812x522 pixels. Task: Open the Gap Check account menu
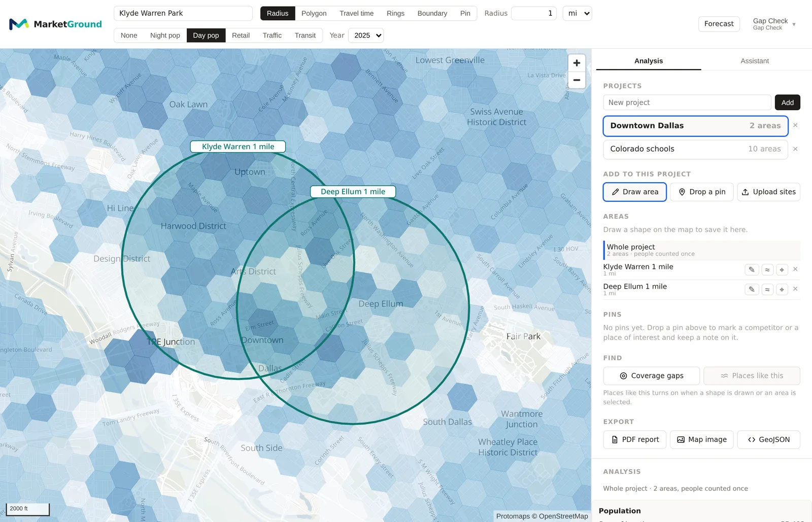pos(774,24)
